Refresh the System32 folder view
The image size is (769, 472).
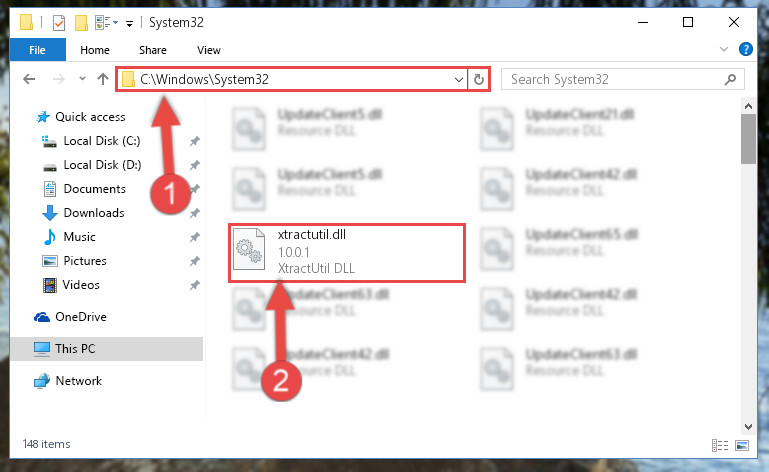click(x=479, y=79)
